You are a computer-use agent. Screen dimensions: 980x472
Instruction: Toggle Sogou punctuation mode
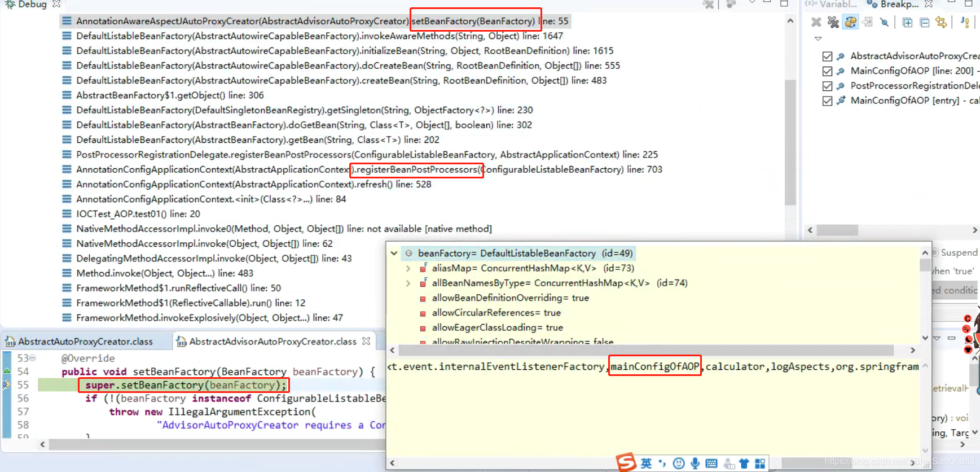[x=662, y=464]
